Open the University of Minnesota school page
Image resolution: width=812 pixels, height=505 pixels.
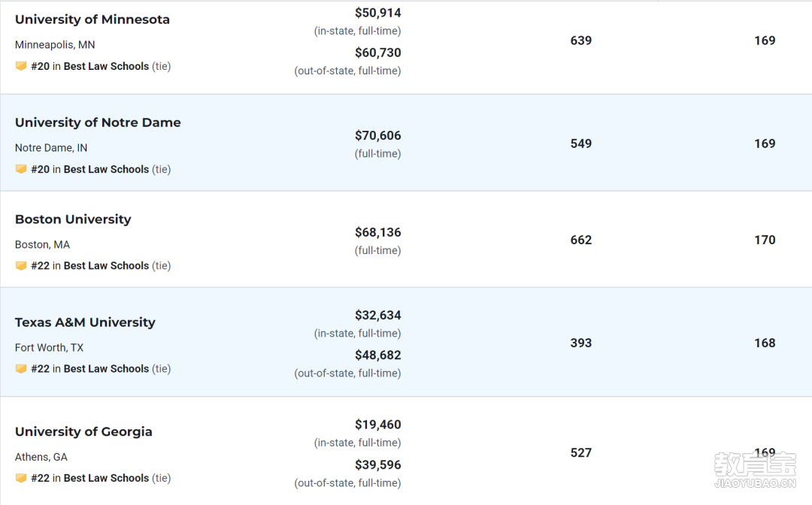pos(92,20)
